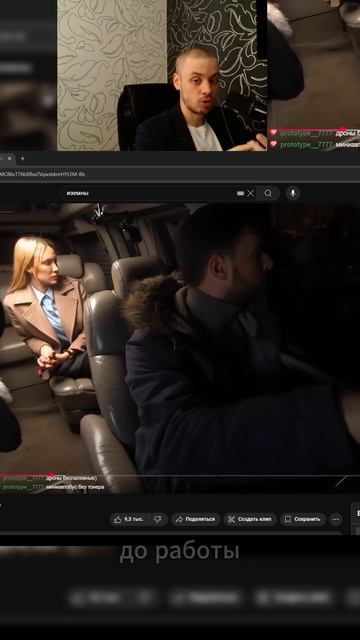This screenshot has height=640, width=360.
Task: Like the video showing 9,5 тыс.
Action: [x=129, y=519]
